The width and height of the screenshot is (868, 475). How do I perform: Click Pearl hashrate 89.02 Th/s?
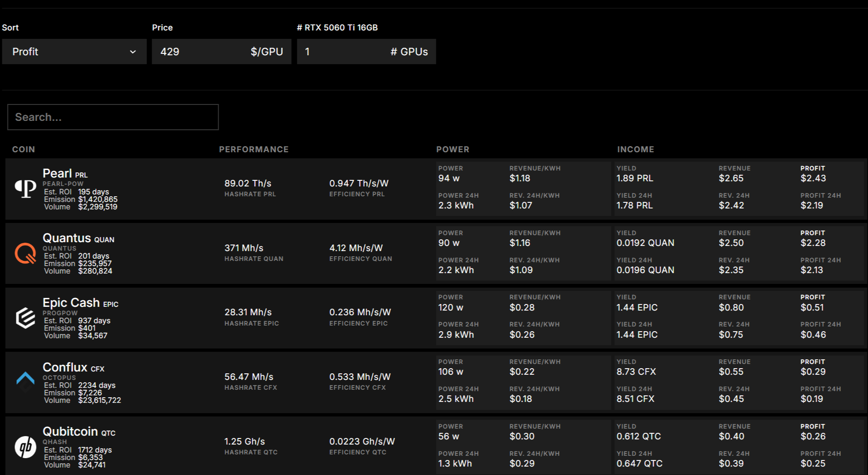248,183
